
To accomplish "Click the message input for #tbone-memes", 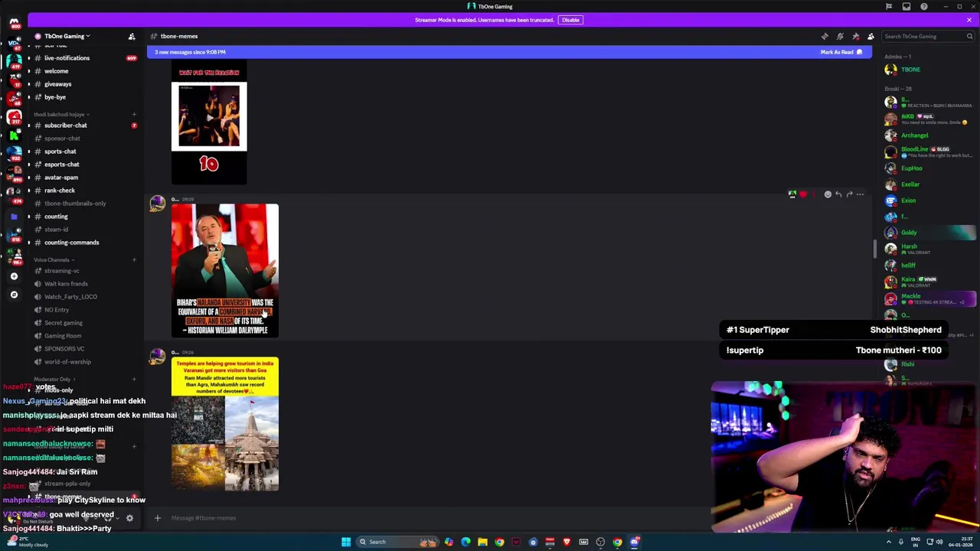I will point(436,518).
